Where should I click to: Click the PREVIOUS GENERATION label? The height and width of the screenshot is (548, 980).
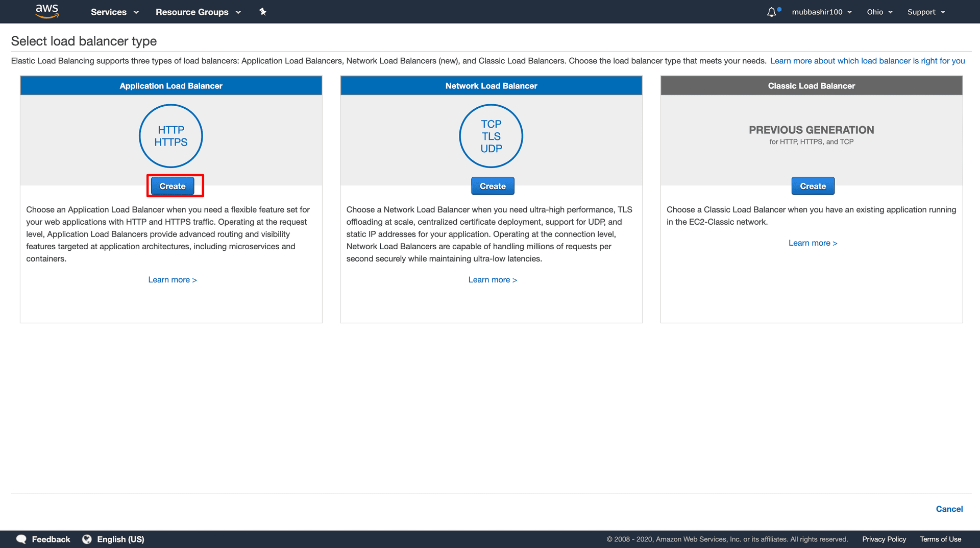pyautogui.click(x=812, y=130)
